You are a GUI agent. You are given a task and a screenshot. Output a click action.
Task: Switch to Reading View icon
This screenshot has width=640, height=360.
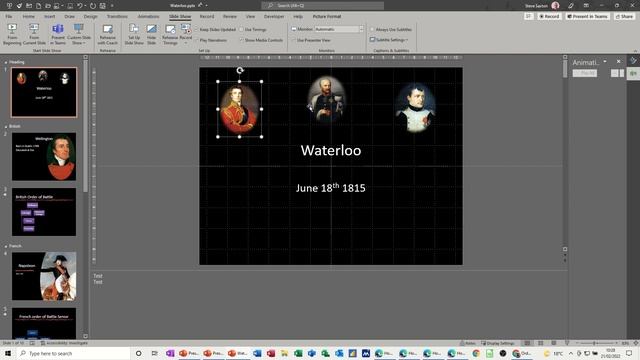(x=553, y=343)
